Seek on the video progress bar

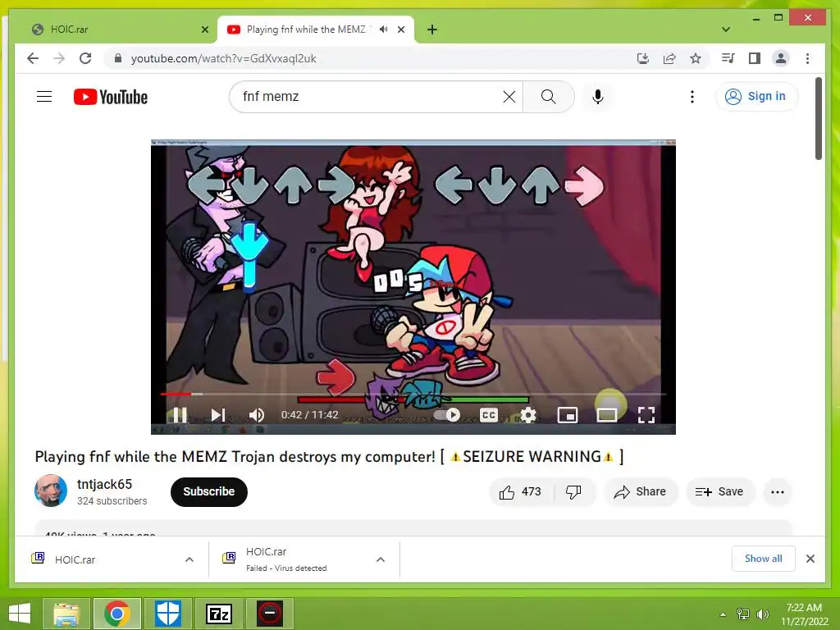(413, 395)
